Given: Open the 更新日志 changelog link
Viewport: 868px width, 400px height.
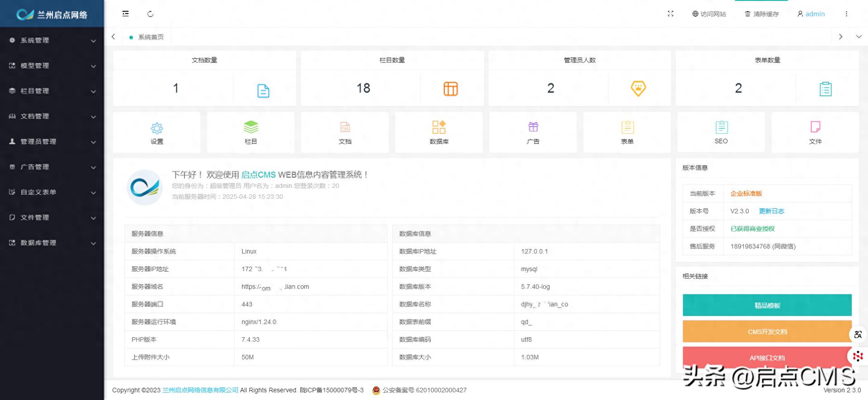Looking at the screenshot, I should point(771,211).
